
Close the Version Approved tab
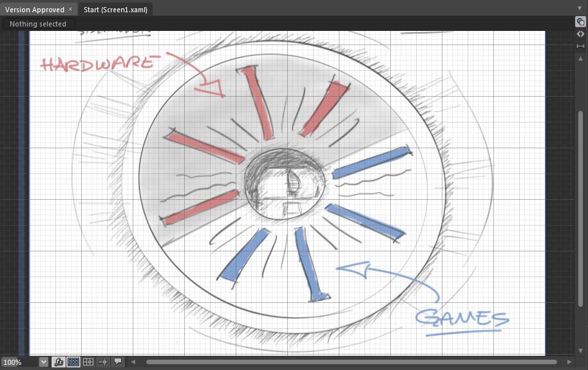70,9
